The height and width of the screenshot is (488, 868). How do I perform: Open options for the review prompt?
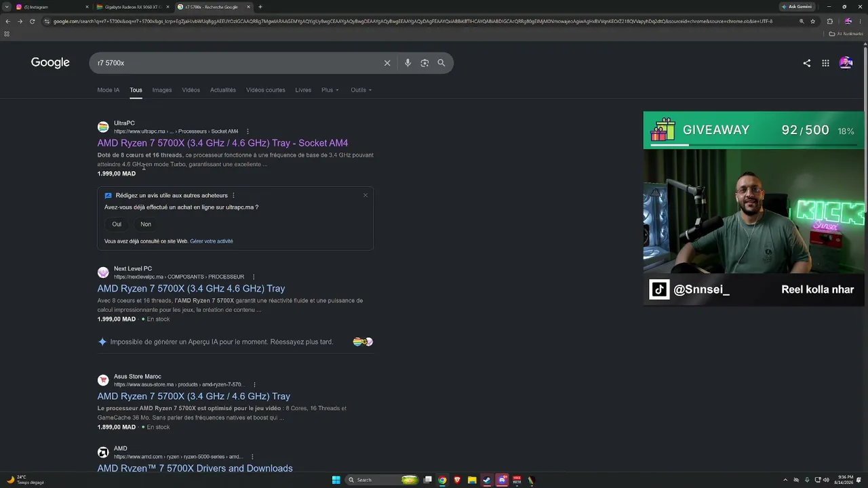(234, 195)
